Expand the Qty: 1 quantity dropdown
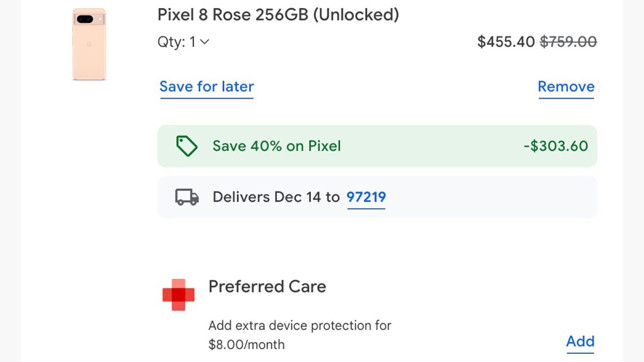 click(x=183, y=42)
